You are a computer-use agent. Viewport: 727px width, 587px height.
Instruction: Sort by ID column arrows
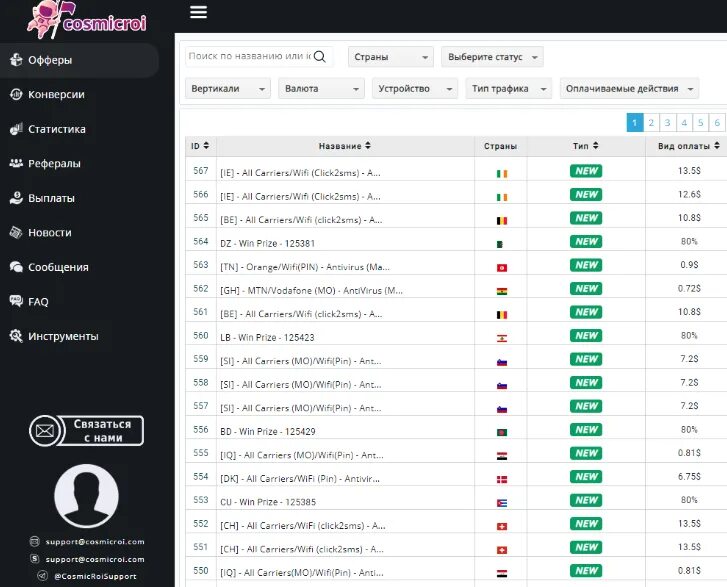tap(206, 146)
